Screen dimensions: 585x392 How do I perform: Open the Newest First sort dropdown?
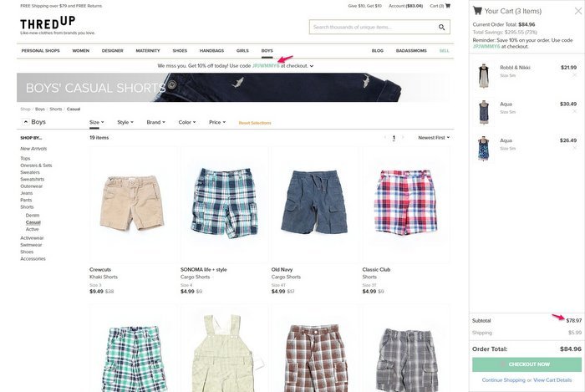click(434, 138)
